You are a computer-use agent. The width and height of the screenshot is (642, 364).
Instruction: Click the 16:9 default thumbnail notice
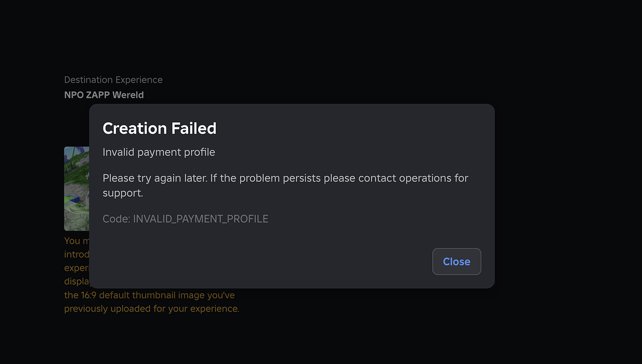150,295
